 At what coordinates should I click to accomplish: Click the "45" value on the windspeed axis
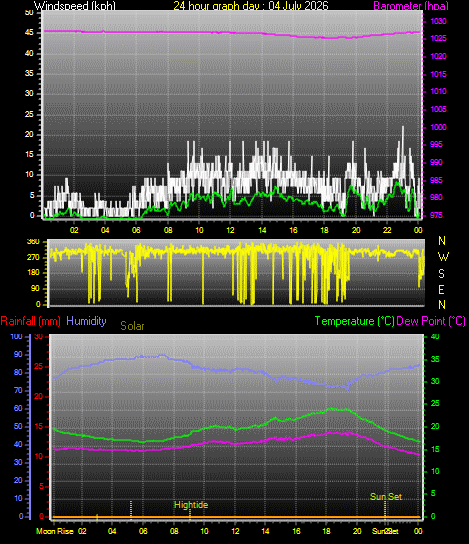29,33
